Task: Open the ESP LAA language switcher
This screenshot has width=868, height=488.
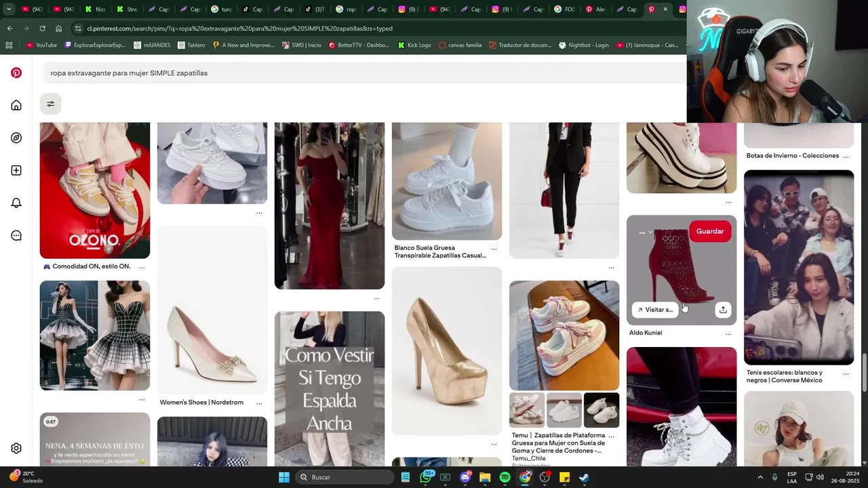Action: [x=792, y=477]
